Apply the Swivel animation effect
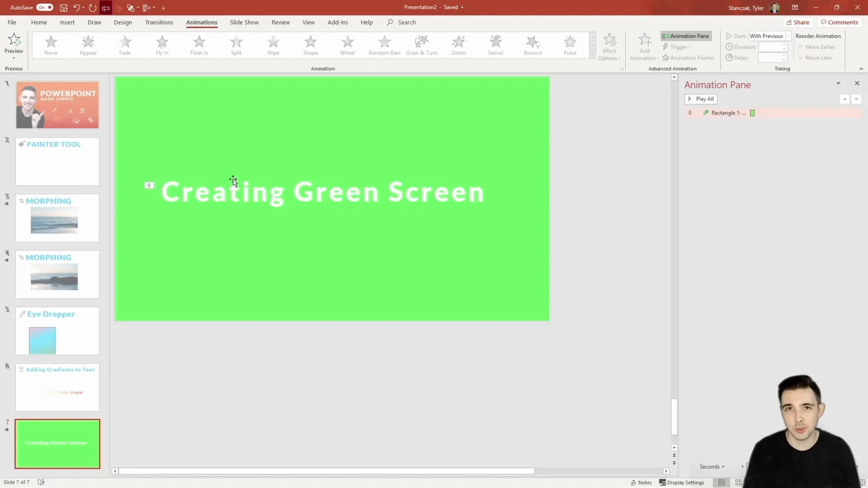Screen dimensions: 868x488 495,45
